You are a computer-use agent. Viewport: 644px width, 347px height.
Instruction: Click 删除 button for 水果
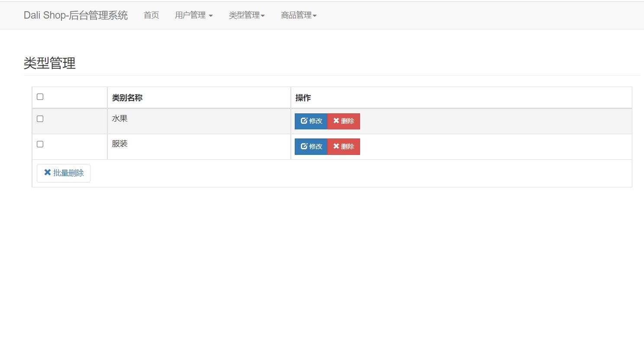pyautogui.click(x=344, y=121)
